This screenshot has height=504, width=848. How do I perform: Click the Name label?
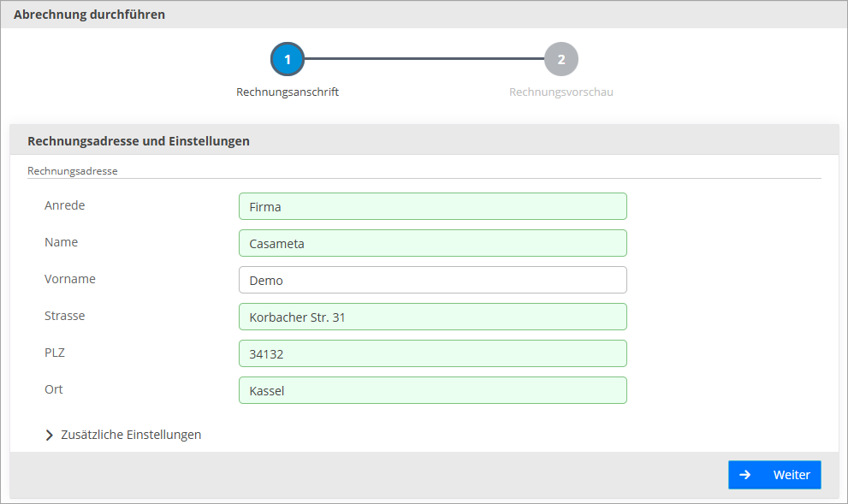[x=61, y=242]
